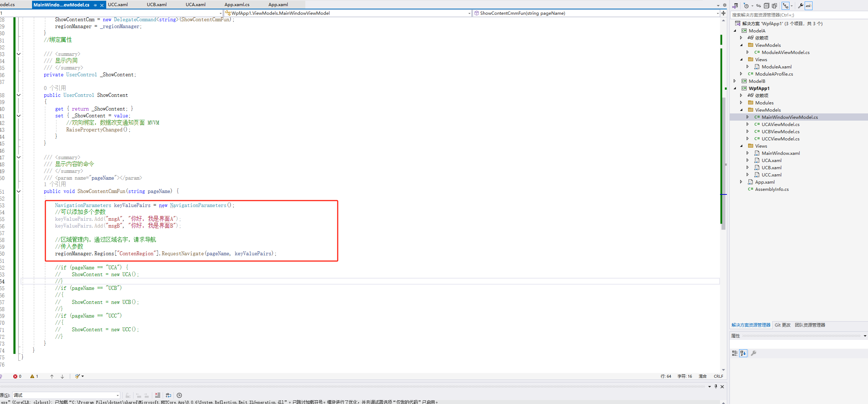This screenshot has height=404, width=868.
Task: Open Properties wrench icon in Solution Explorer
Action: point(801,6)
